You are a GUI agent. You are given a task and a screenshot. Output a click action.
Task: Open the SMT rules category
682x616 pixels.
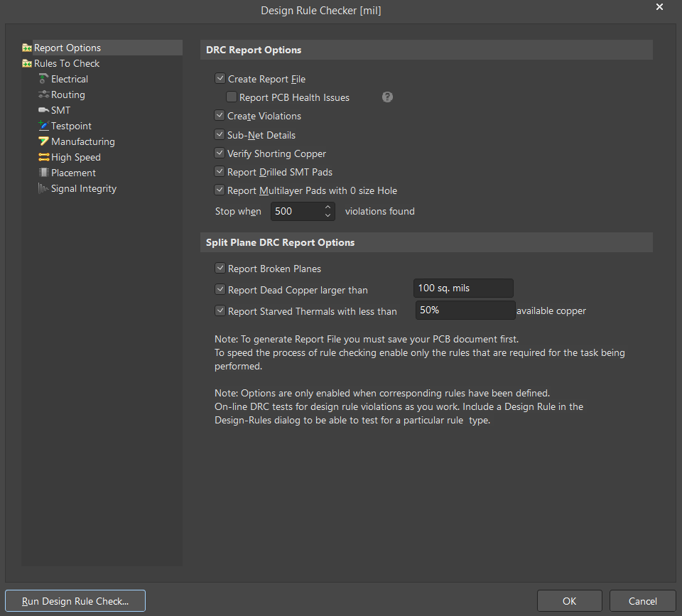[61, 111]
